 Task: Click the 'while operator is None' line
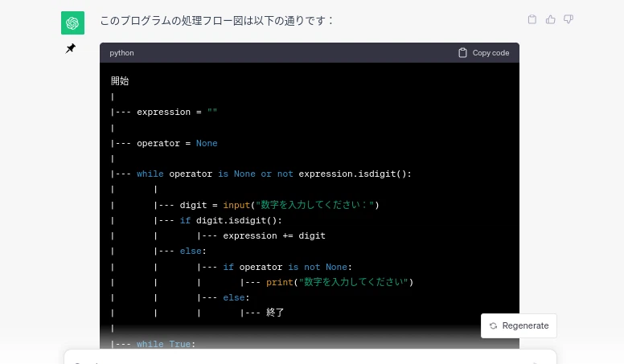[x=273, y=174]
